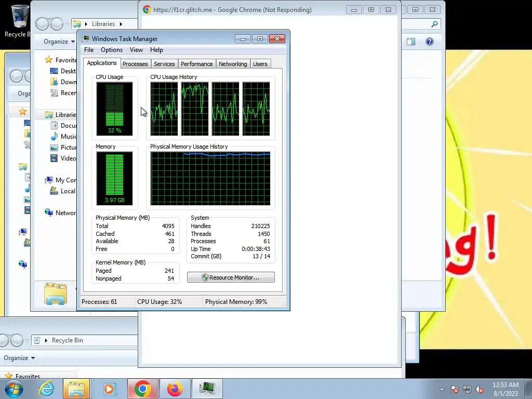
Task: Open the Help menu in Task Manager
Action: (x=156, y=50)
